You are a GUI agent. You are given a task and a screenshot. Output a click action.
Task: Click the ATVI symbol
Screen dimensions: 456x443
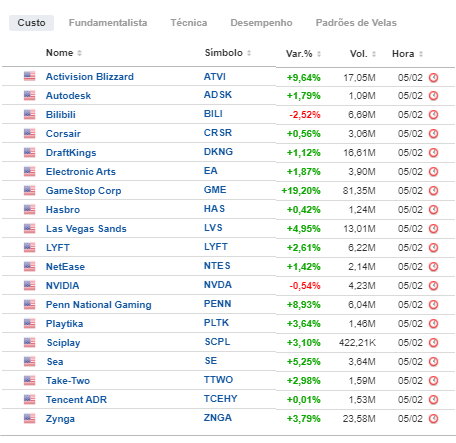coord(215,77)
